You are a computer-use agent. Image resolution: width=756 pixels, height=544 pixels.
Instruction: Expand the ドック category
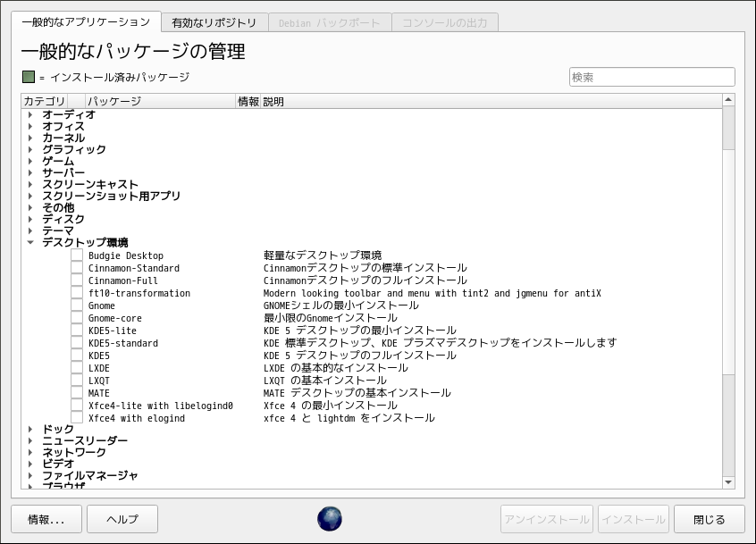(x=30, y=429)
